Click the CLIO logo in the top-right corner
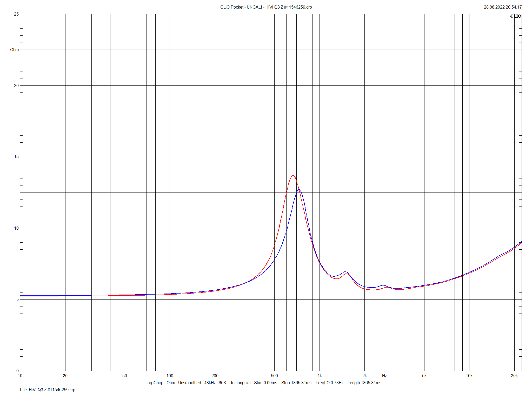Image resolution: width=532 pixels, height=399 pixels. click(x=515, y=16)
